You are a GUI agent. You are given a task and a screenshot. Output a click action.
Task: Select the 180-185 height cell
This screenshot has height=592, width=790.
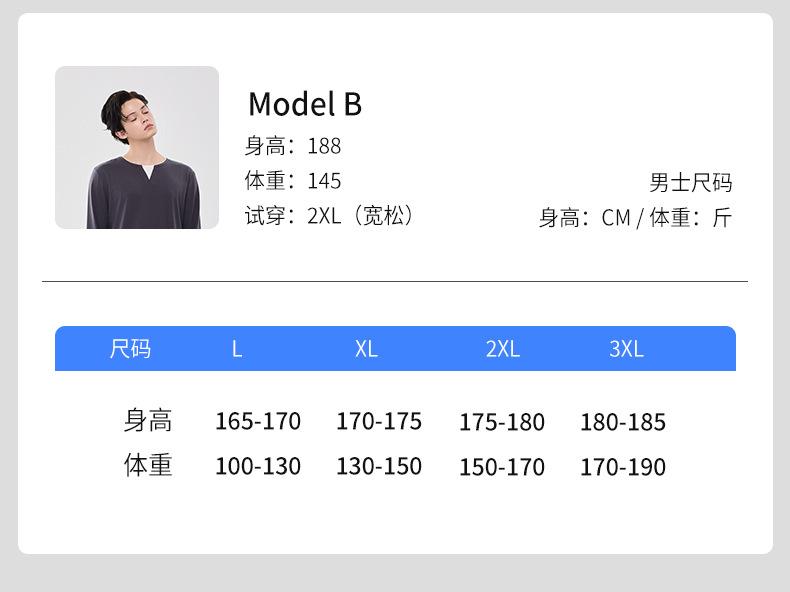(623, 423)
